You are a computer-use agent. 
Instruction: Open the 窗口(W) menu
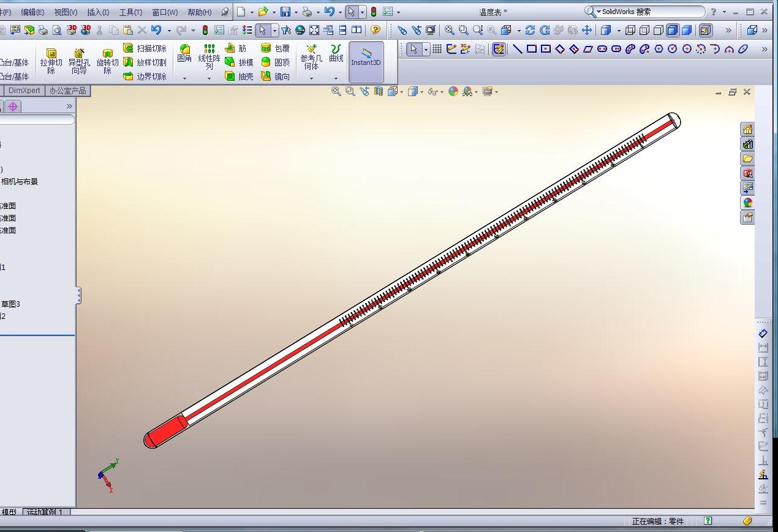click(165, 12)
